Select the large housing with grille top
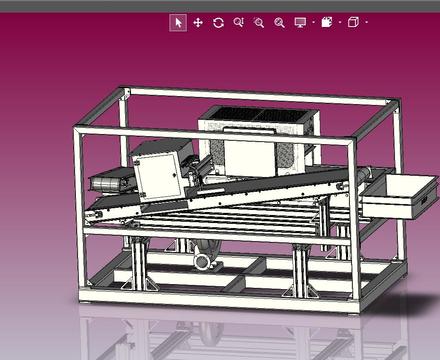 click(x=259, y=142)
